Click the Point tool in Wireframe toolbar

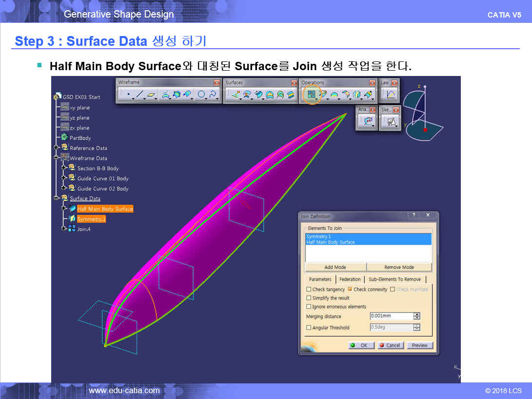128,95
